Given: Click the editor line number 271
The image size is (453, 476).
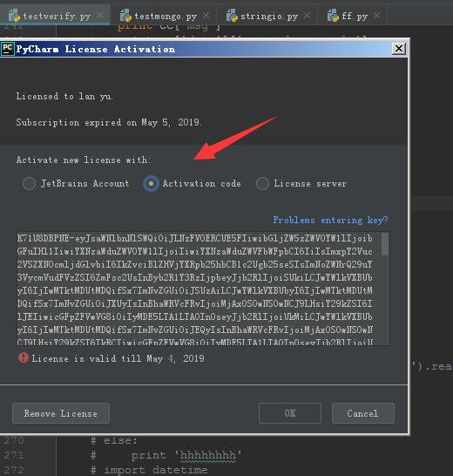Looking at the screenshot, I should [x=14, y=455].
